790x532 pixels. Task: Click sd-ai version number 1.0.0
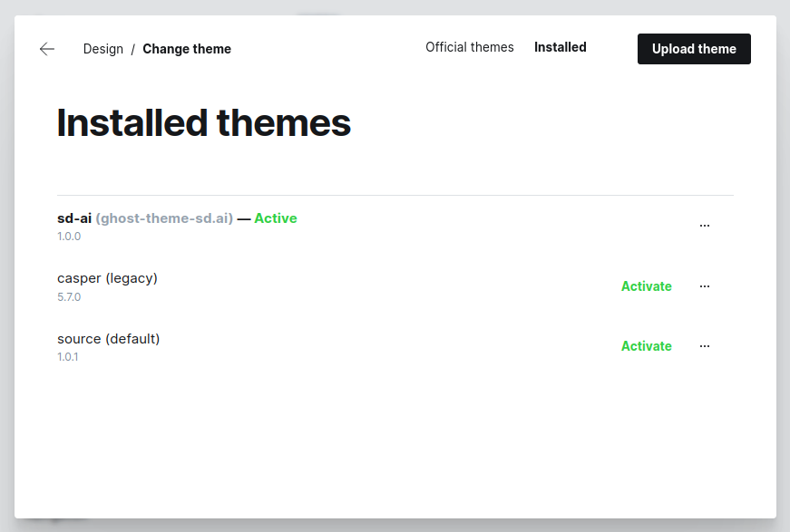pos(69,237)
